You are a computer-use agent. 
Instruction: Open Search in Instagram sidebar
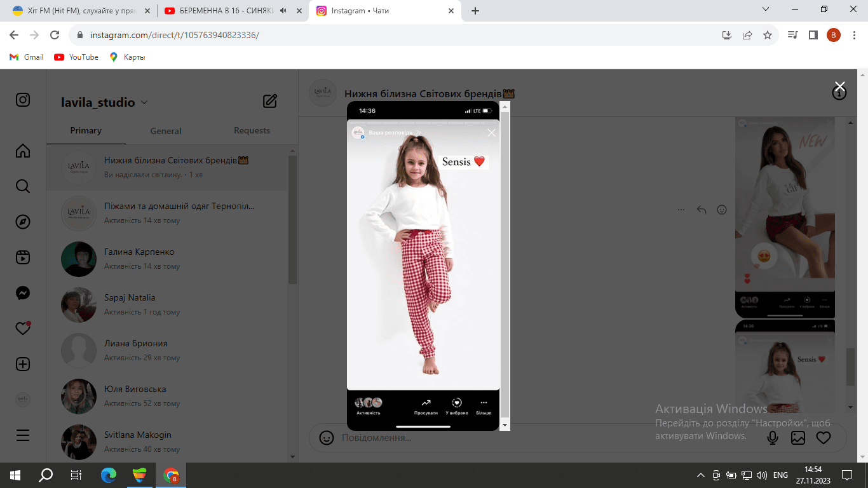tap(23, 186)
